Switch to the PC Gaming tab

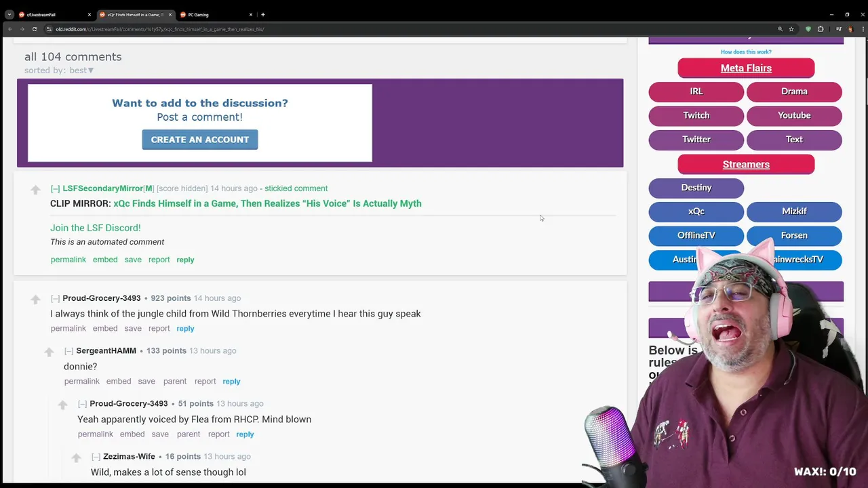[216, 14]
